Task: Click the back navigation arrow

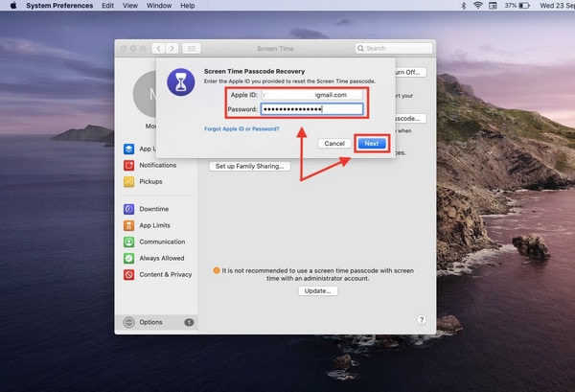Action: pyautogui.click(x=158, y=49)
